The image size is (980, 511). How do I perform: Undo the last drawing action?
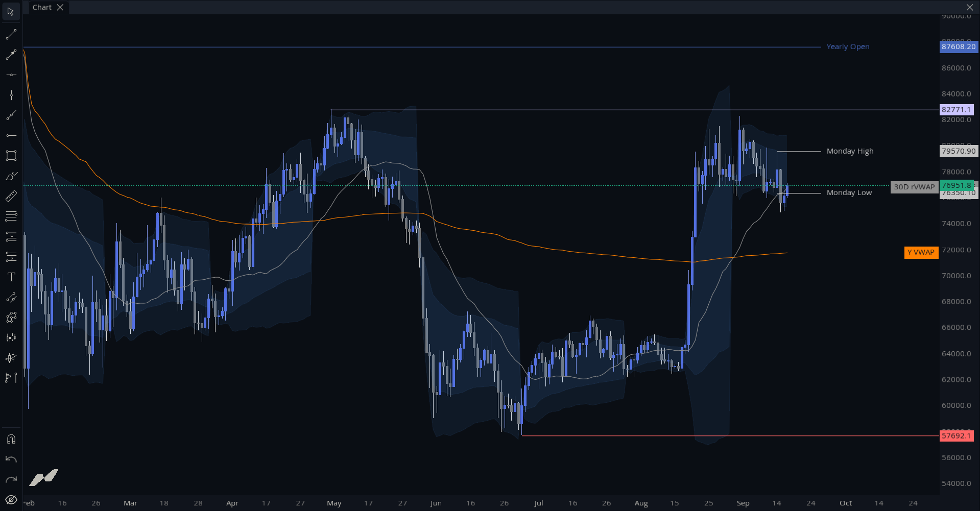11,459
